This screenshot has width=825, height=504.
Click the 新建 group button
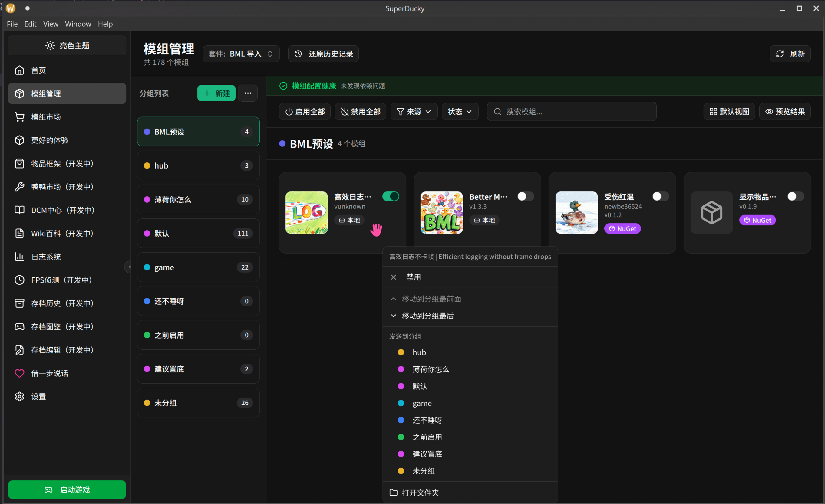click(x=216, y=93)
